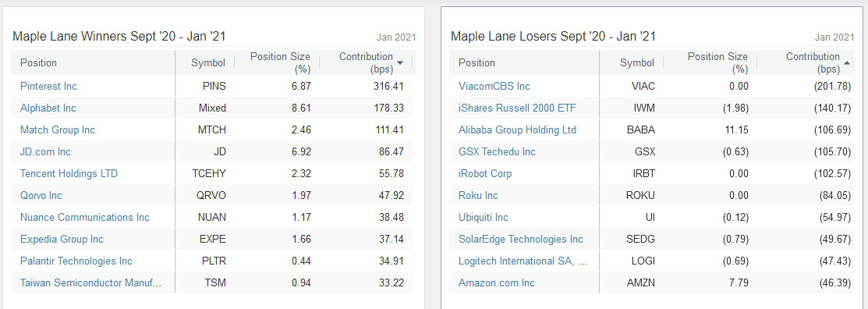Open Roku Inc position link
Screen dimensions: 868x309
tap(478, 196)
